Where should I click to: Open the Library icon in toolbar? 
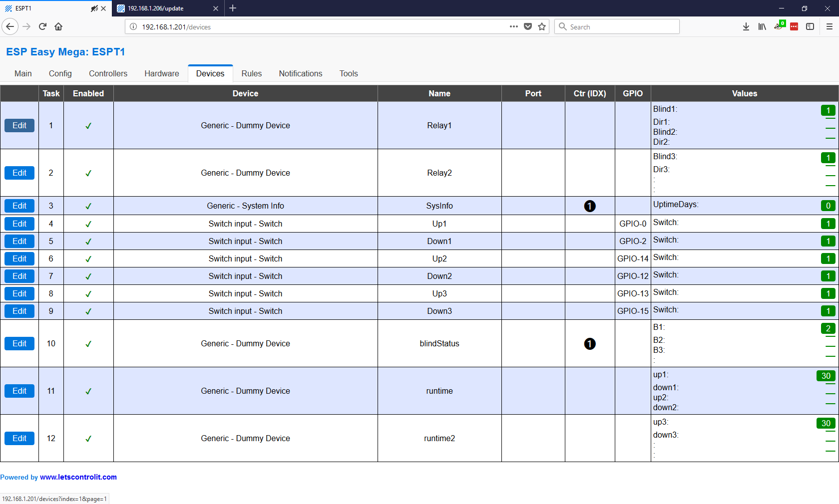(x=762, y=26)
